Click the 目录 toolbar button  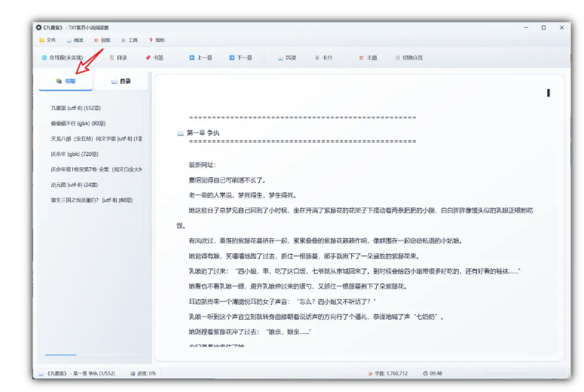pos(118,58)
